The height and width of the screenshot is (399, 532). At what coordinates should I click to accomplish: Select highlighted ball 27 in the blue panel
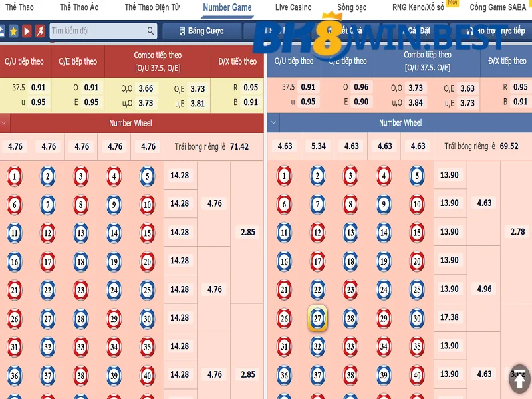[x=317, y=318]
